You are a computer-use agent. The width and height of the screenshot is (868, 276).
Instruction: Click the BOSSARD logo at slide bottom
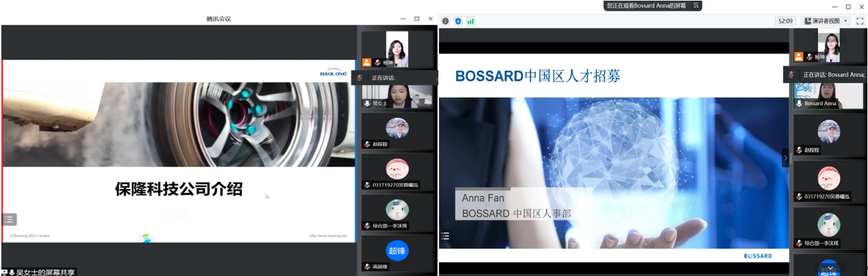click(758, 256)
